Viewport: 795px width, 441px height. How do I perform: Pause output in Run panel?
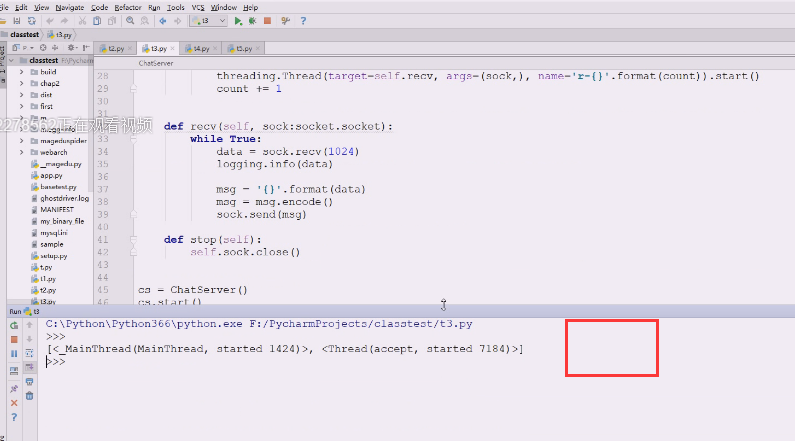[14, 353]
